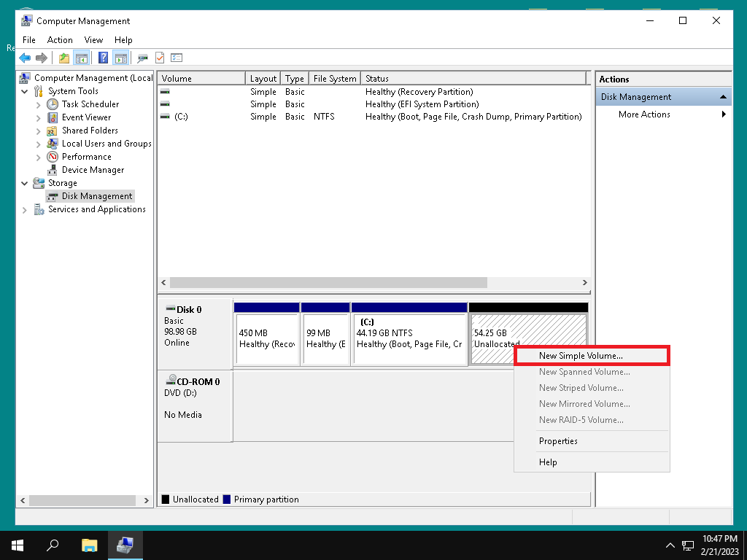Click the Settings checklist toolbar icon
The image size is (747, 560).
pyautogui.click(x=176, y=58)
